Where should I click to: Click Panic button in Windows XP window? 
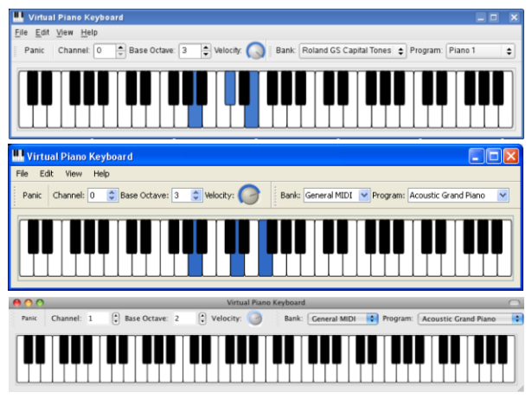32,196
